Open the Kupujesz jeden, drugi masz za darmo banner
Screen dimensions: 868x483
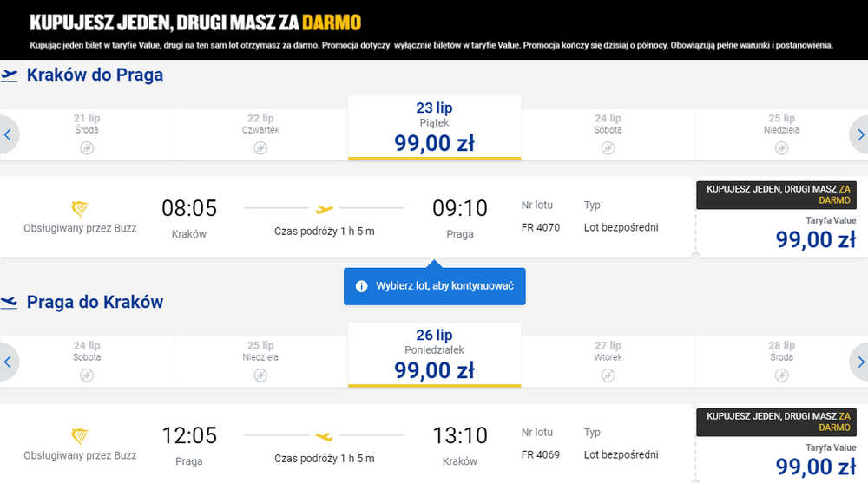coord(434,29)
